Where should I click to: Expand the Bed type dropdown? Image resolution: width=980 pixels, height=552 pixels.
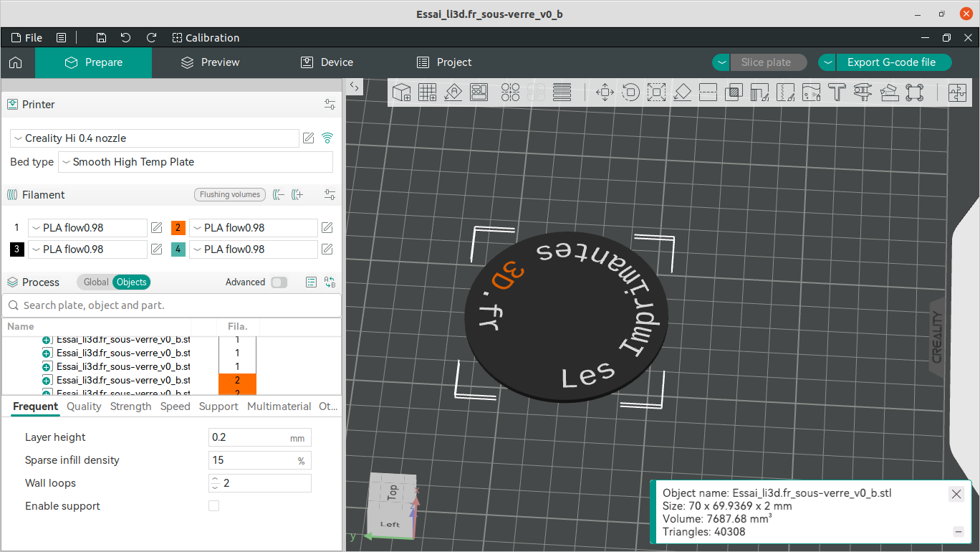click(195, 162)
